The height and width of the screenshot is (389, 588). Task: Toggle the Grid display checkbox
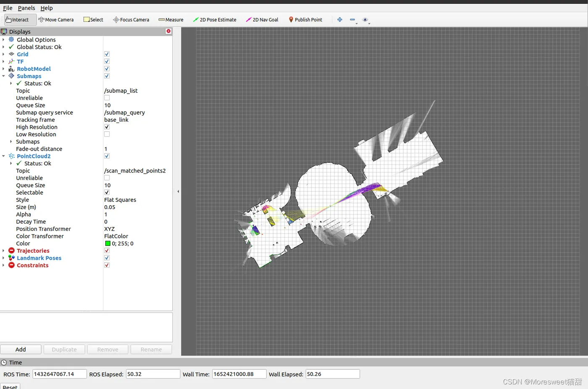[107, 54]
